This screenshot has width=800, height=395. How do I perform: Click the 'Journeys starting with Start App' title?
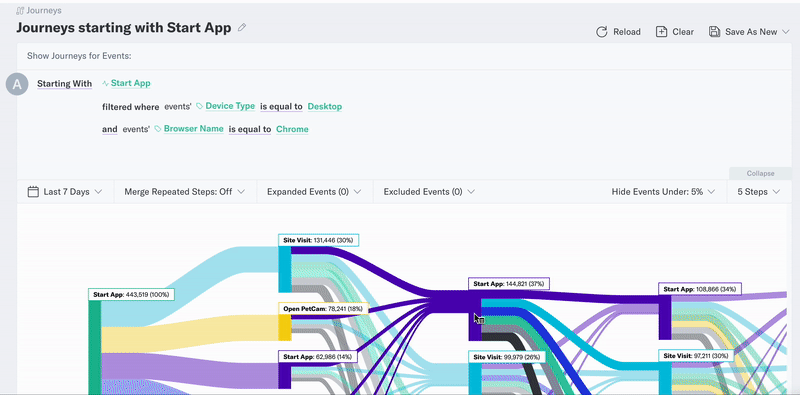[x=124, y=28]
